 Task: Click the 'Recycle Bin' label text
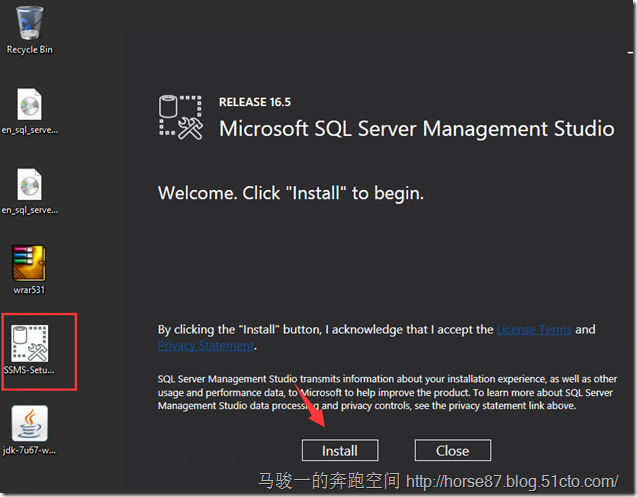(x=29, y=50)
